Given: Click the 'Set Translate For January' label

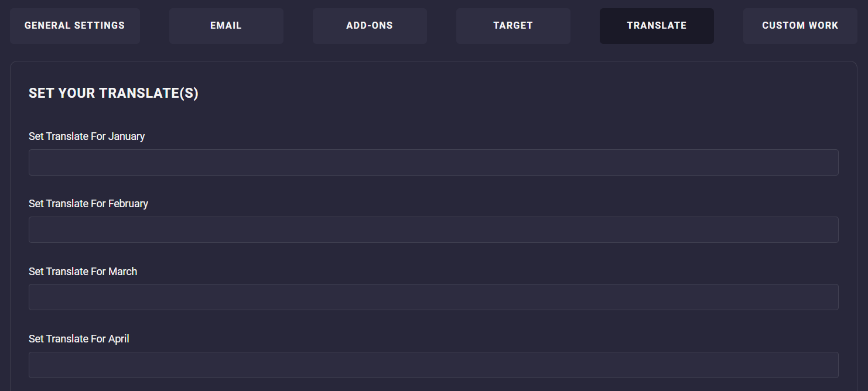Looking at the screenshot, I should 87,136.
